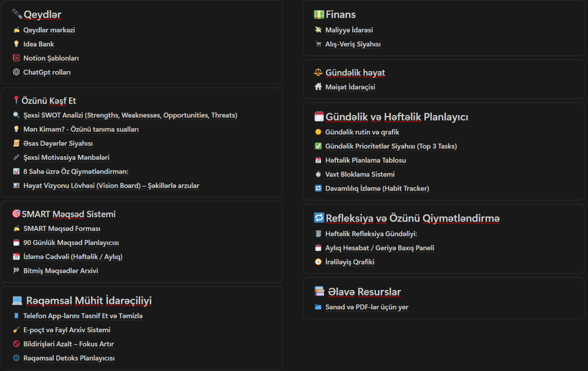
Task: Open the Qeydlər mərkəzi page
Action: [49, 30]
